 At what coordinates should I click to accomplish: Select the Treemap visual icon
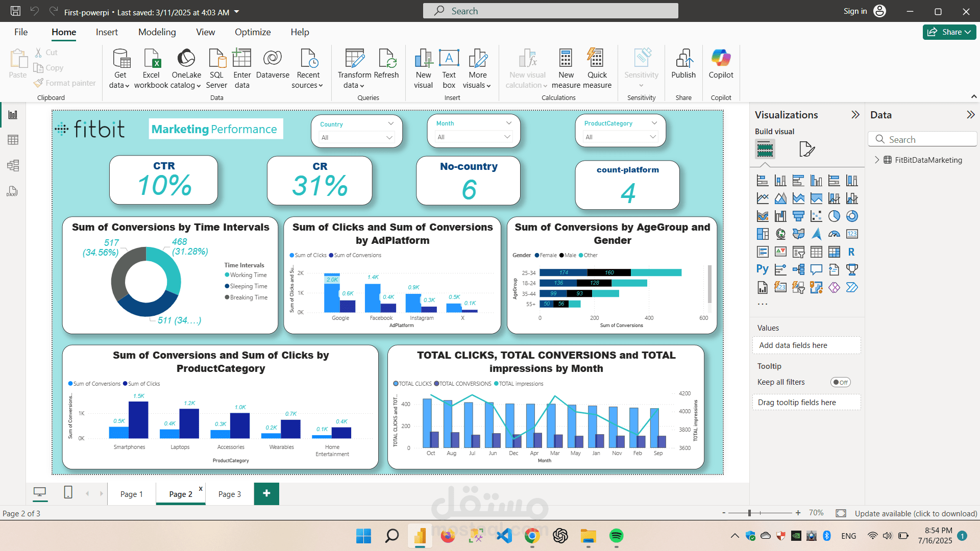763,234
